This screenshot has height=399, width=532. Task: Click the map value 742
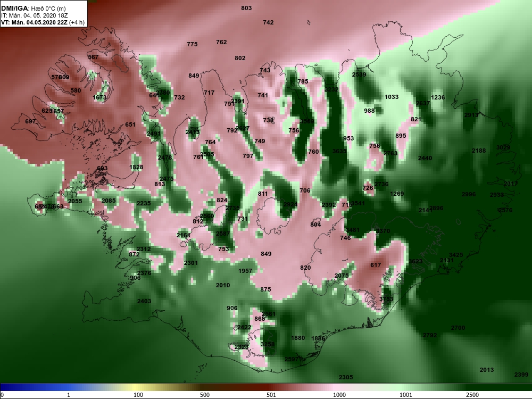(268, 22)
